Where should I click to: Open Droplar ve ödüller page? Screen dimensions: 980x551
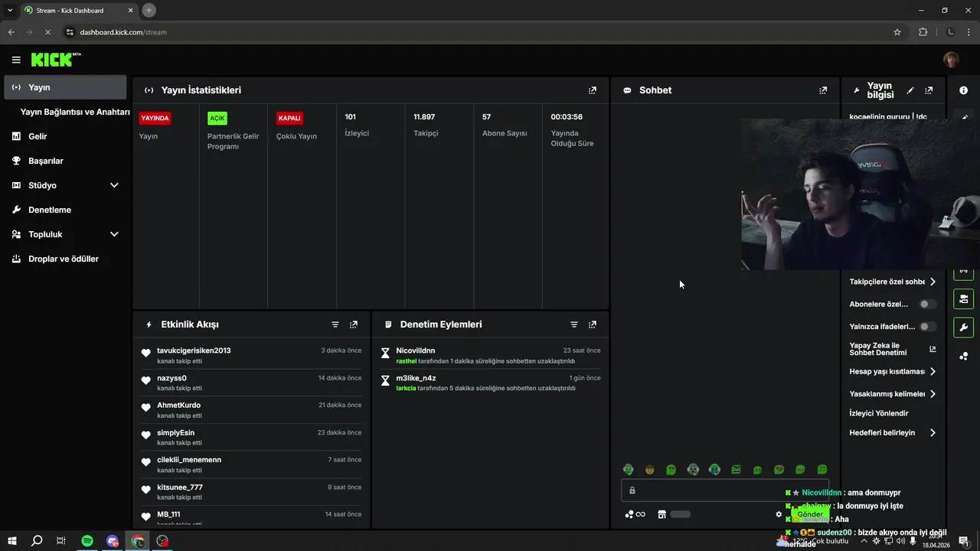coord(65,259)
